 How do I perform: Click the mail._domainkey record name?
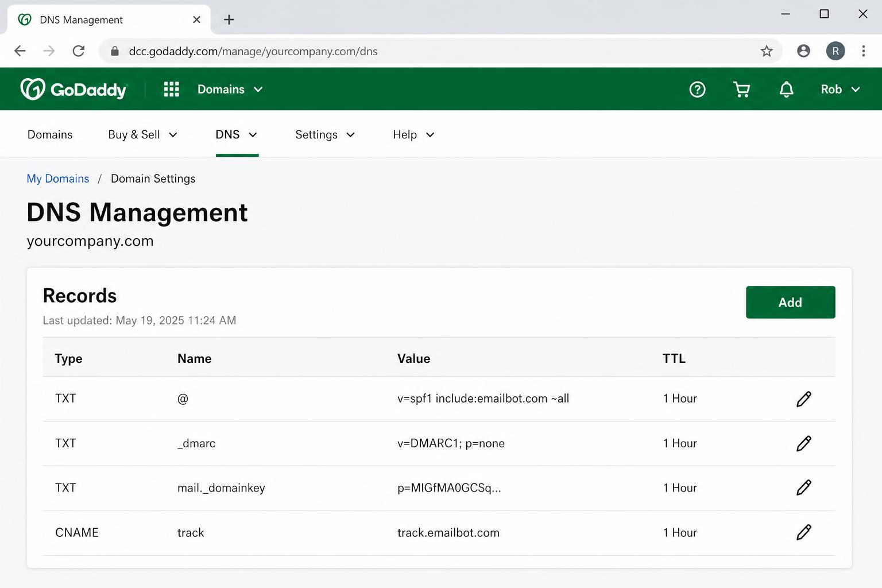(x=221, y=488)
